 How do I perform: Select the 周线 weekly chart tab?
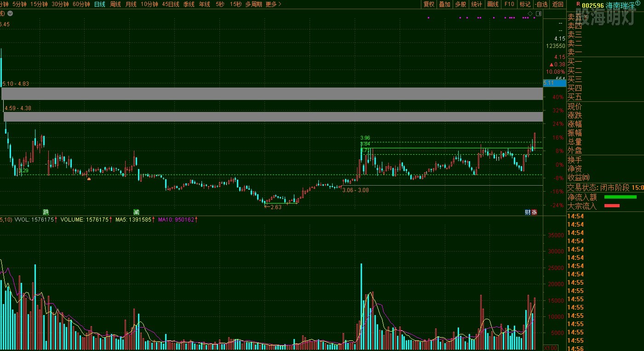[115, 4]
